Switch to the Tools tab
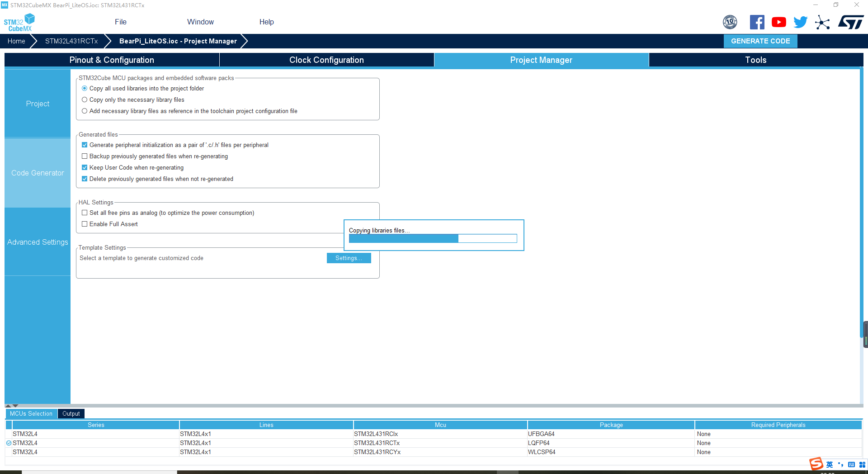This screenshot has width=868, height=474. pyautogui.click(x=756, y=60)
